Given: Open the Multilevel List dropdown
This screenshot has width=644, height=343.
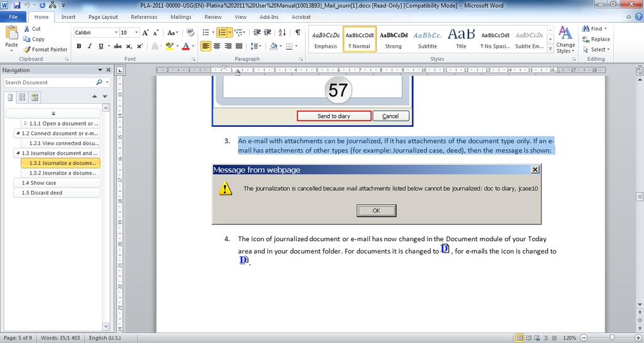Looking at the screenshot, I should coord(240,33).
